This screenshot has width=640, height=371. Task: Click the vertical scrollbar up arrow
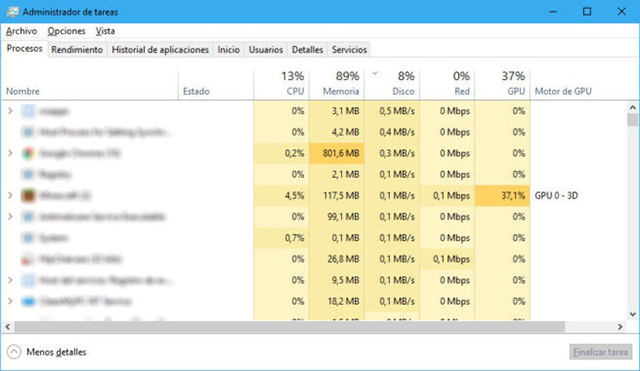tap(633, 107)
